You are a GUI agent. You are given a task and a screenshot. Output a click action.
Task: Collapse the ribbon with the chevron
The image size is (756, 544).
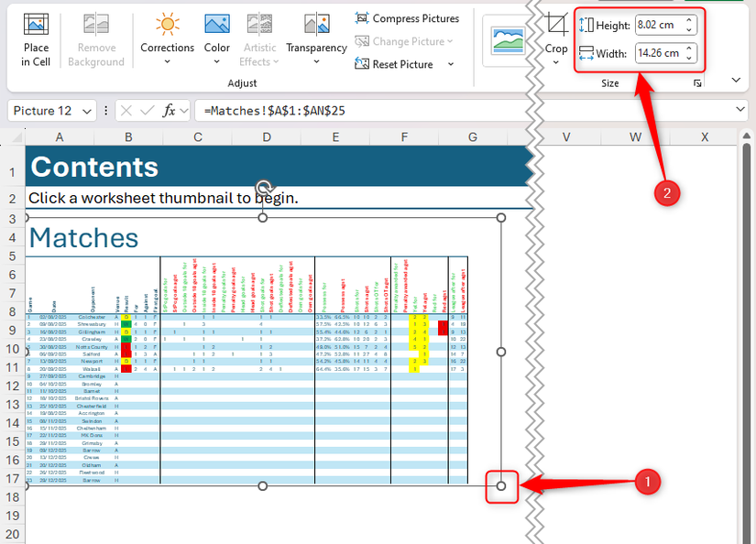pyautogui.click(x=736, y=81)
